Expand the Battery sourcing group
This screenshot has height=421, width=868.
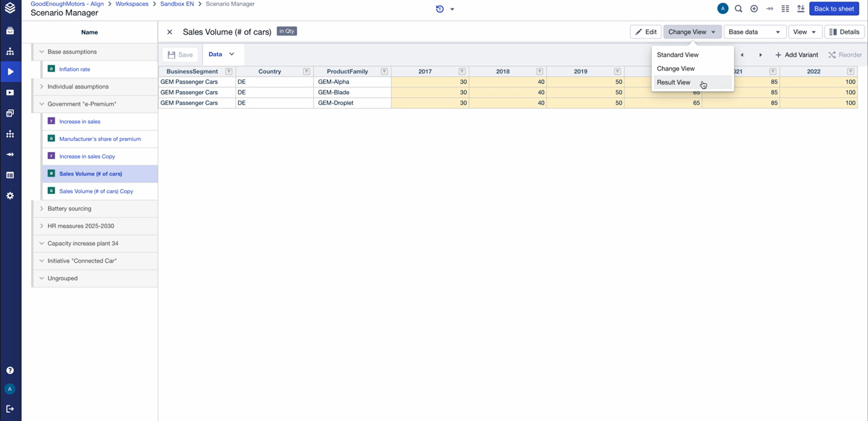click(41, 208)
